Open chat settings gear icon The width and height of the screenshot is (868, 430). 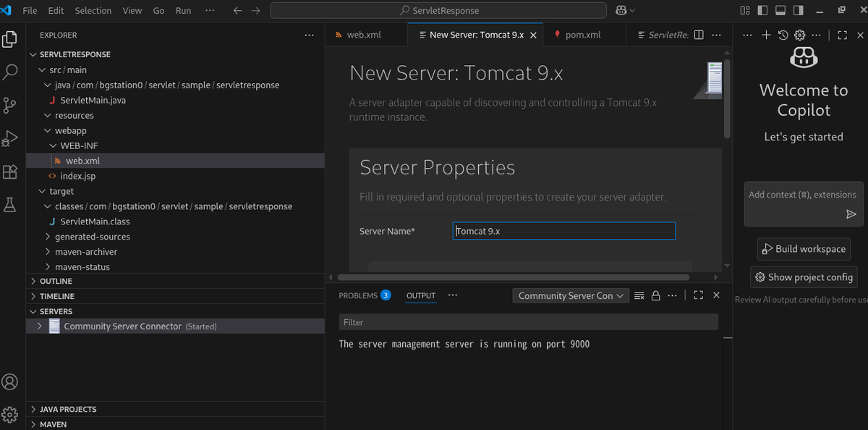800,35
